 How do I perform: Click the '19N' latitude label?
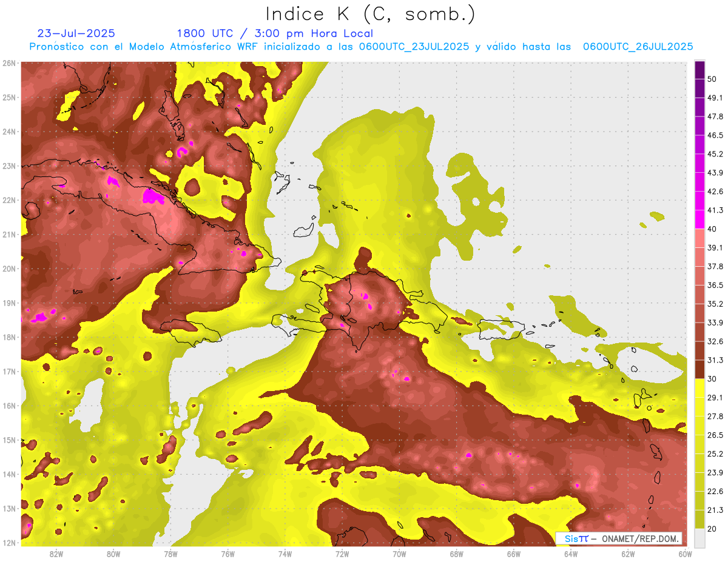click(x=8, y=303)
